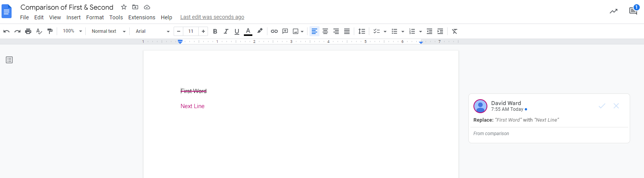Viewport: 644px width, 178px height.
Task: Toggle underline formatting
Action: [x=237, y=31]
